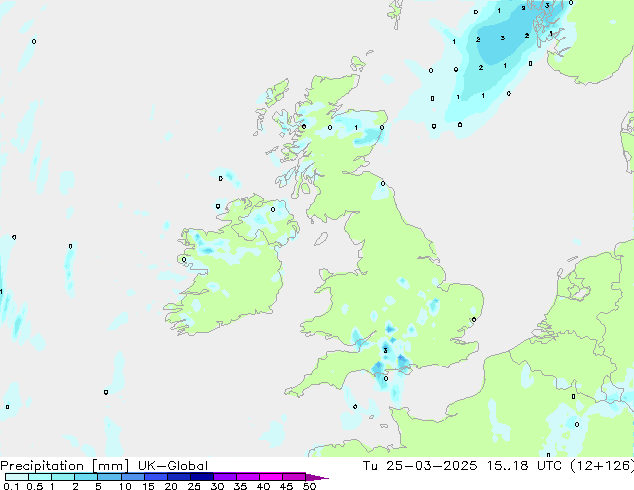This screenshot has height=490, width=634.
Task: Click the '(12+126)' forecast run text
Action: (602, 466)
